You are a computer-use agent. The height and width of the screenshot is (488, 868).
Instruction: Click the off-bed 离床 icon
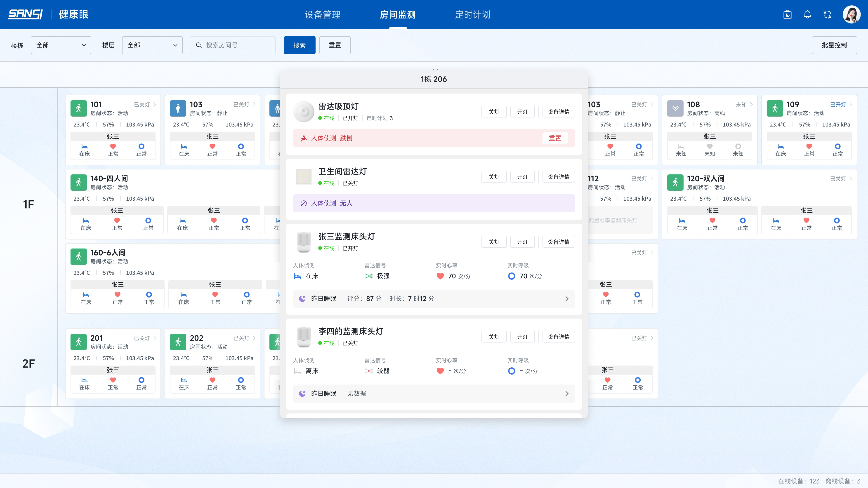pos(297,371)
